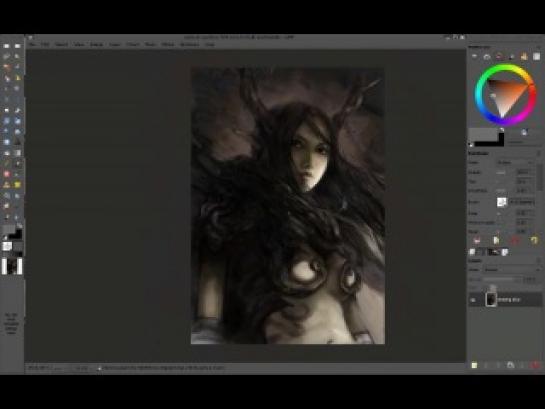Image resolution: width=545 pixels, height=409 pixels.
Task: Open the Edit menu
Action: [x=45, y=44]
